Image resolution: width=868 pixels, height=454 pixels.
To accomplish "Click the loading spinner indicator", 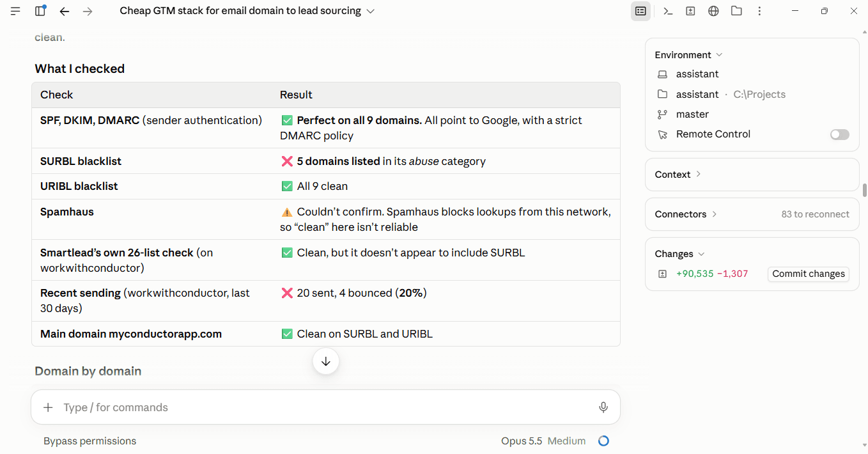I will point(603,441).
